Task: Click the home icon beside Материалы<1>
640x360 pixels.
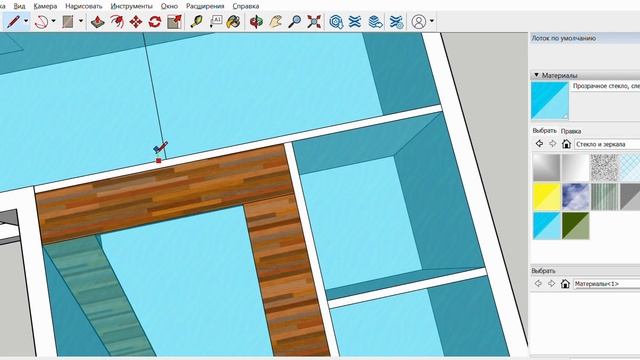Action: 565,283
